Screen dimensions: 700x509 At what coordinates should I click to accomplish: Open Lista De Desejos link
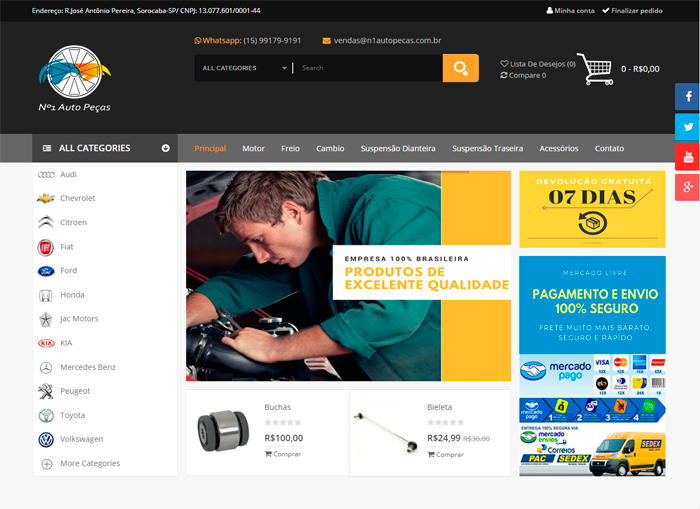(x=538, y=63)
